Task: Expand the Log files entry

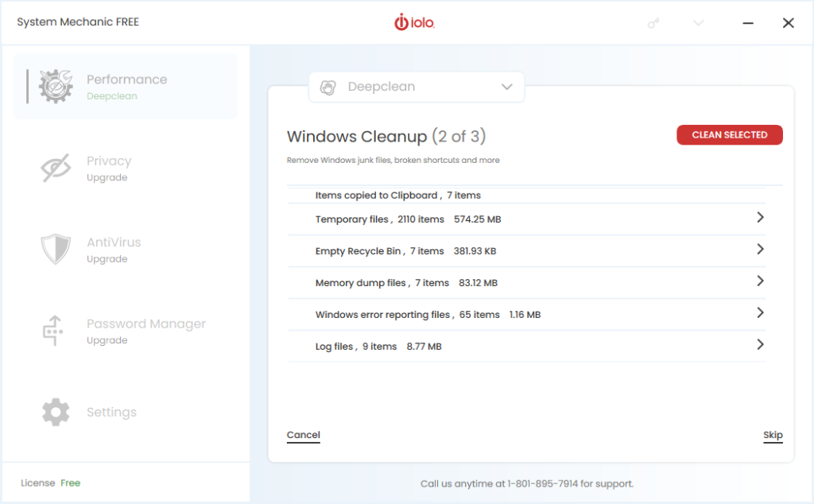Action: [x=759, y=344]
